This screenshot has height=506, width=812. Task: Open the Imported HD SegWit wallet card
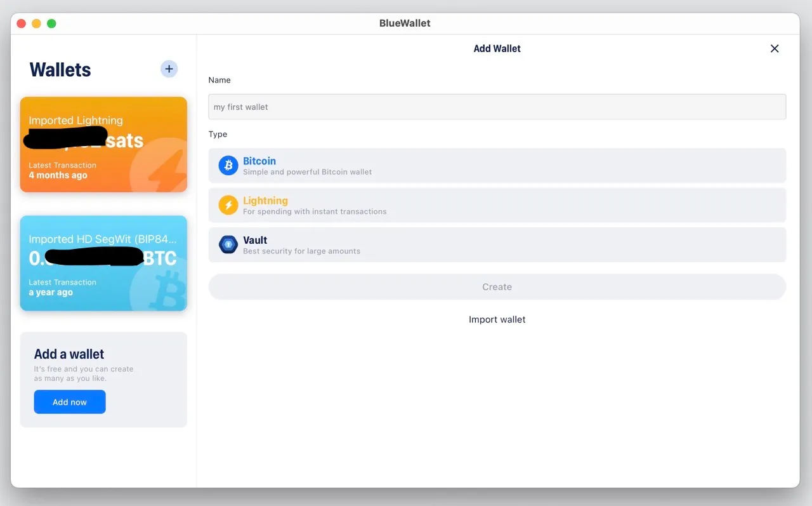[x=103, y=263]
